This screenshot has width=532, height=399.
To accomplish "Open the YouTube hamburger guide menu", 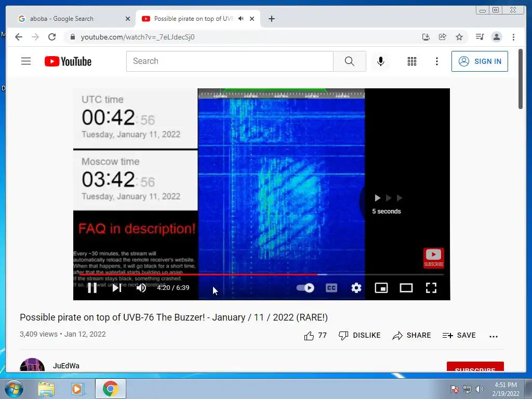I will [26, 61].
